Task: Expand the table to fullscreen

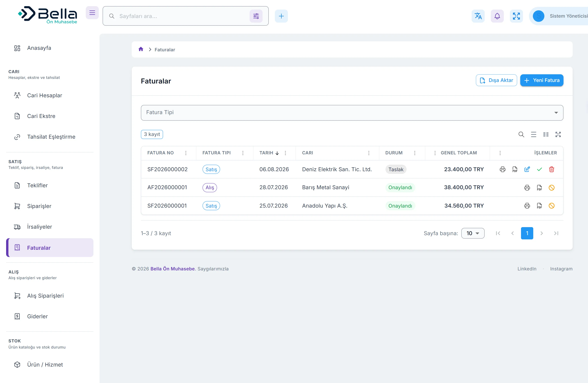Action: coord(558,134)
